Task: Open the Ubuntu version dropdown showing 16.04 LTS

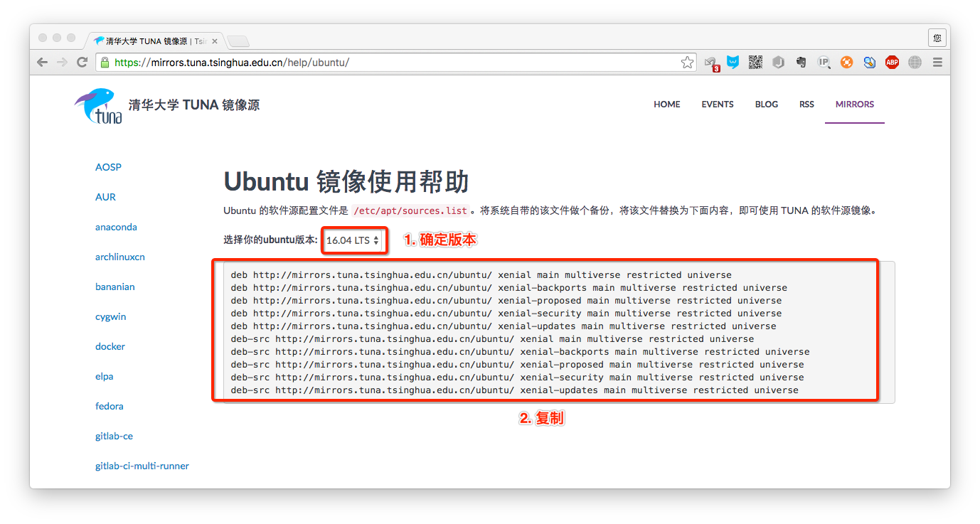Action: pos(353,240)
